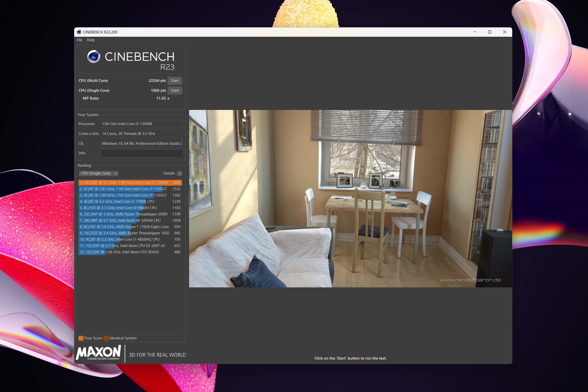Minimize the Cinebench window

point(475,32)
